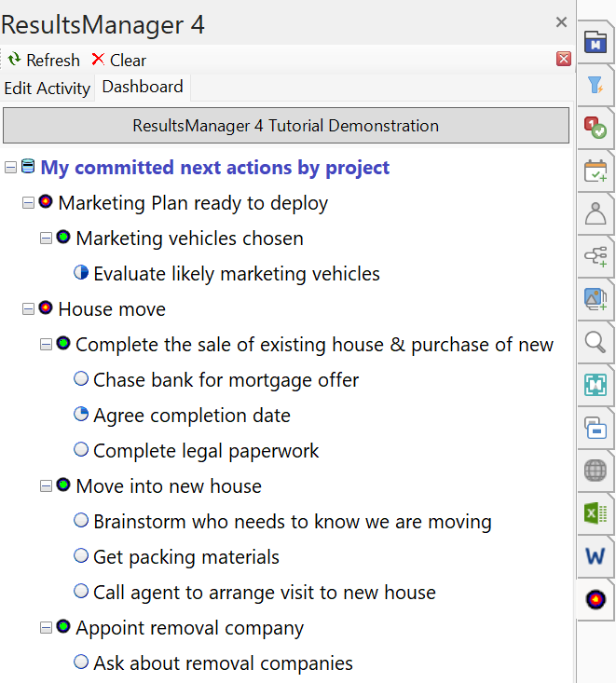Image resolution: width=616 pixels, height=683 pixels.
Task: Collapse Complete the sale of existing house node
Action: 46,345
